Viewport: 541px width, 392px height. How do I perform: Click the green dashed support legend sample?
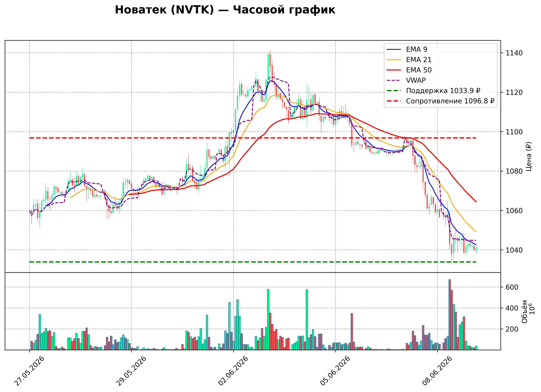pos(394,91)
